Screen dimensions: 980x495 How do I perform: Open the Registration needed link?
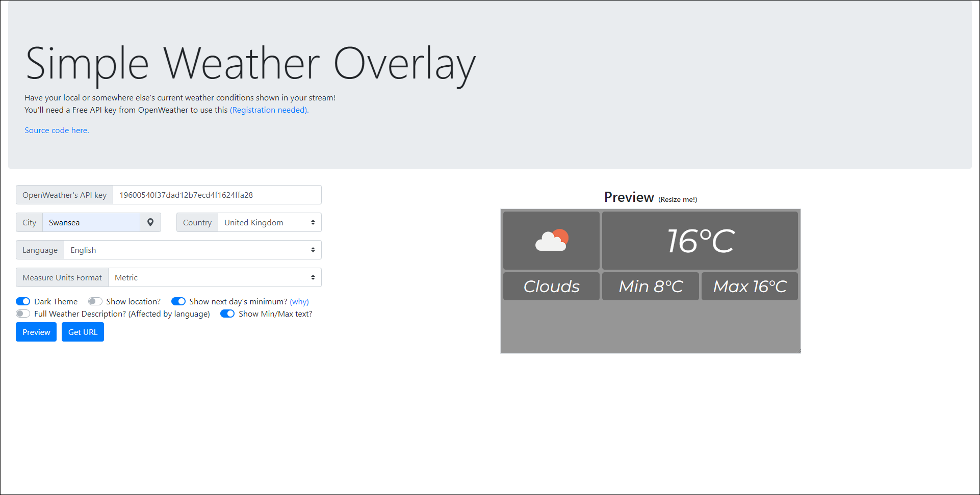[x=269, y=110]
